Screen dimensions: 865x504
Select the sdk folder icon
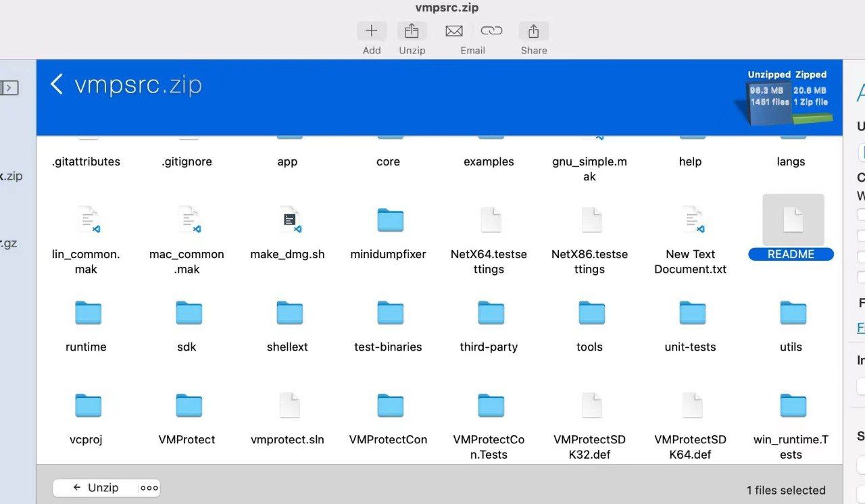(189, 313)
